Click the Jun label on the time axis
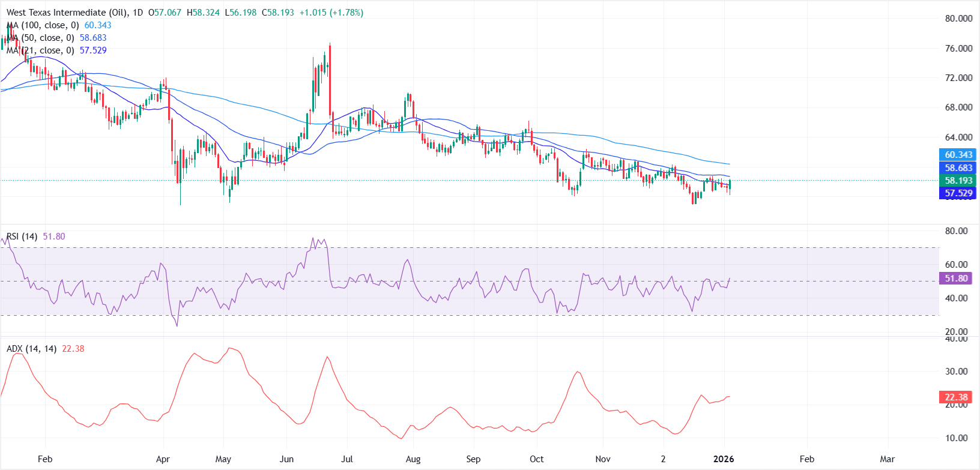 [286, 459]
